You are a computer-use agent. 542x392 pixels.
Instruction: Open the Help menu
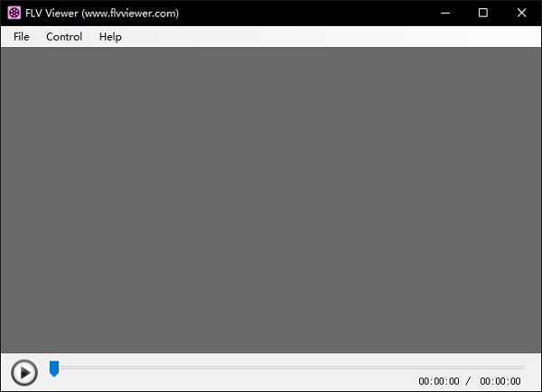pos(110,37)
